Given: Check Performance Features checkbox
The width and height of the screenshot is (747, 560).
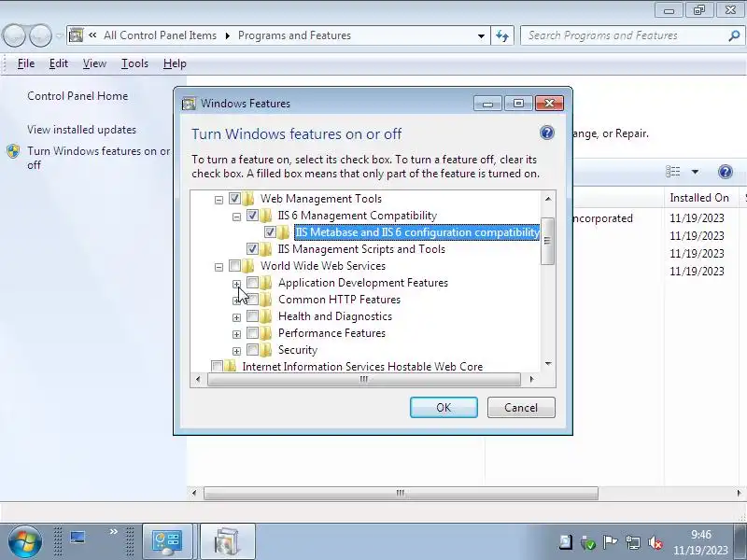Looking at the screenshot, I should (252, 332).
